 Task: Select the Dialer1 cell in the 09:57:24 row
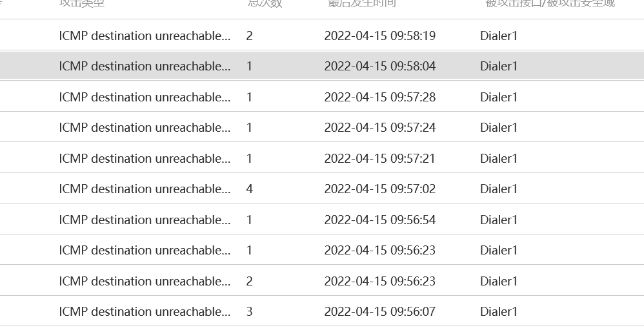(x=499, y=127)
